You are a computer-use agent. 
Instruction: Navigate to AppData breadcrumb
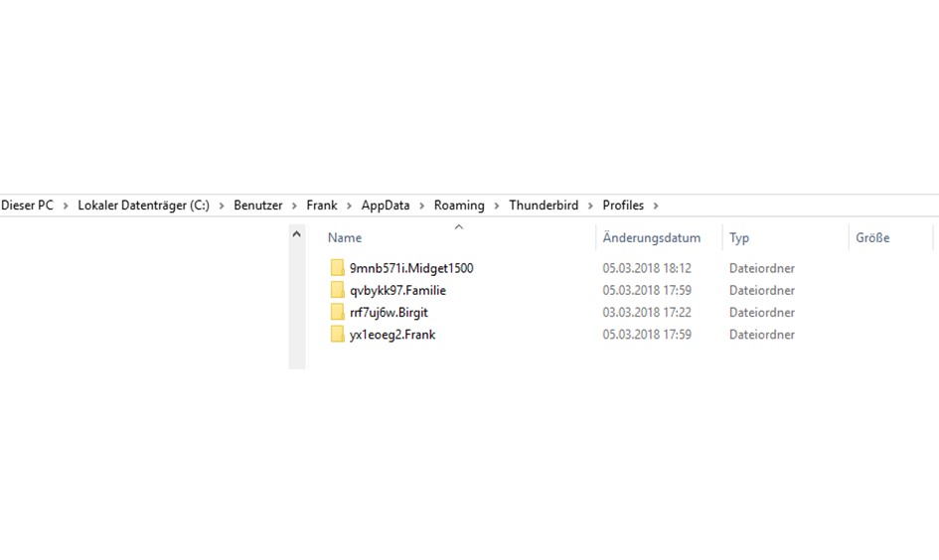386,206
